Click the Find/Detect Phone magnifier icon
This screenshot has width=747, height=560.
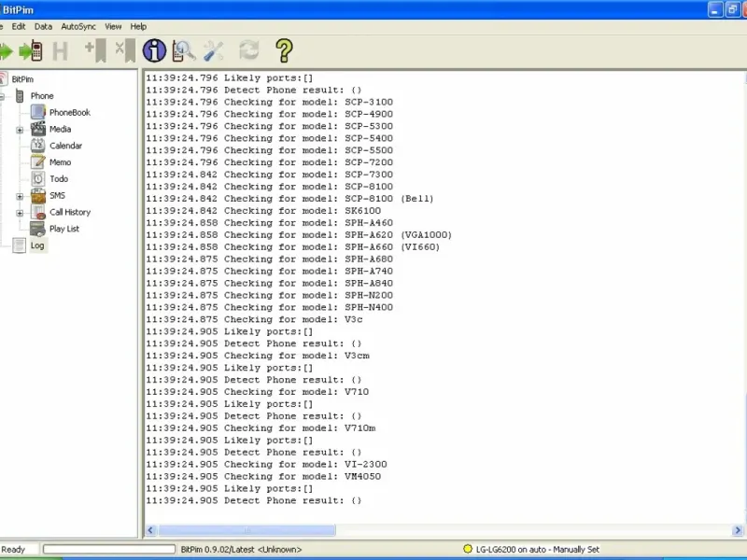pyautogui.click(x=183, y=50)
